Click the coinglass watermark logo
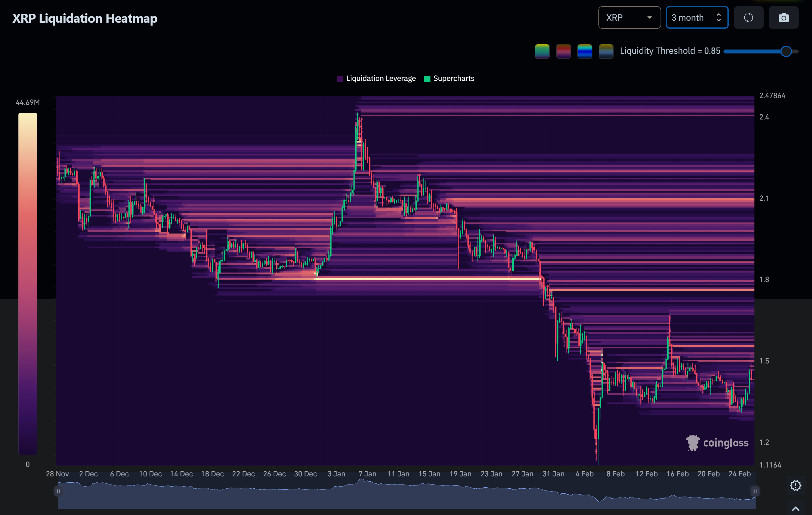This screenshot has width=812, height=515. (x=717, y=442)
